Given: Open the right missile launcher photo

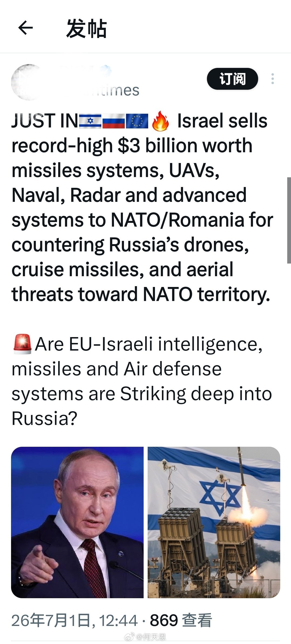Looking at the screenshot, I should pyautogui.click(x=214, y=522).
